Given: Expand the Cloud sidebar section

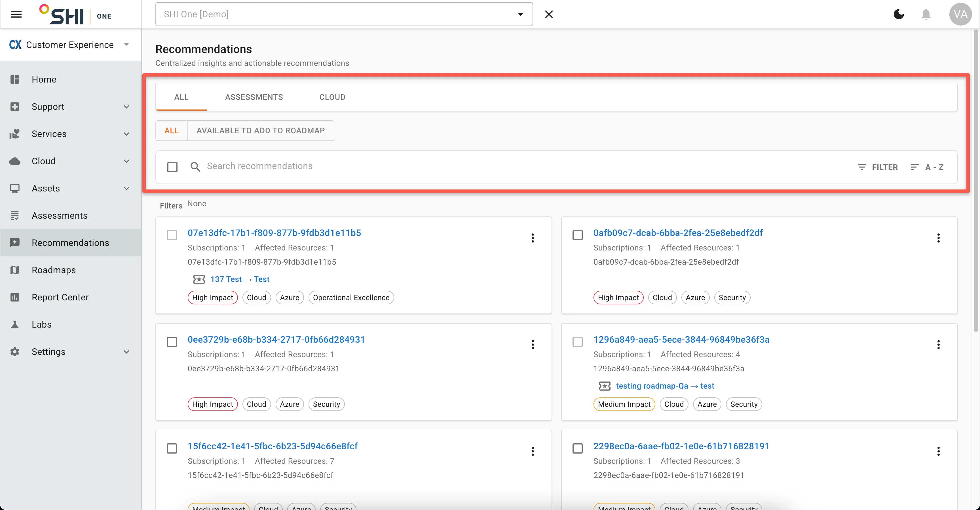Looking at the screenshot, I should click(126, 161).
